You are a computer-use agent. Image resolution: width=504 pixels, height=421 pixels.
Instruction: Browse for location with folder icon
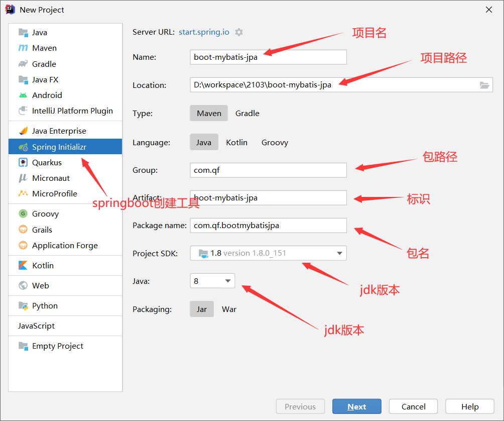coord(484,85)
